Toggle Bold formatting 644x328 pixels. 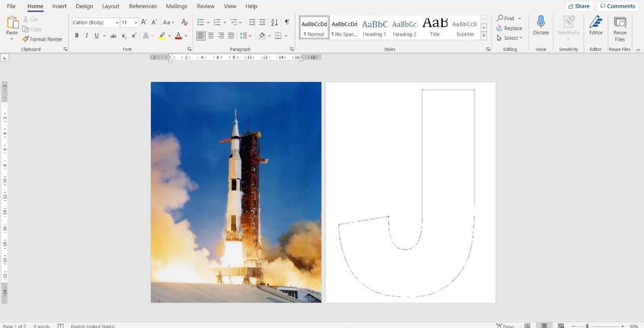click(77, 36)
